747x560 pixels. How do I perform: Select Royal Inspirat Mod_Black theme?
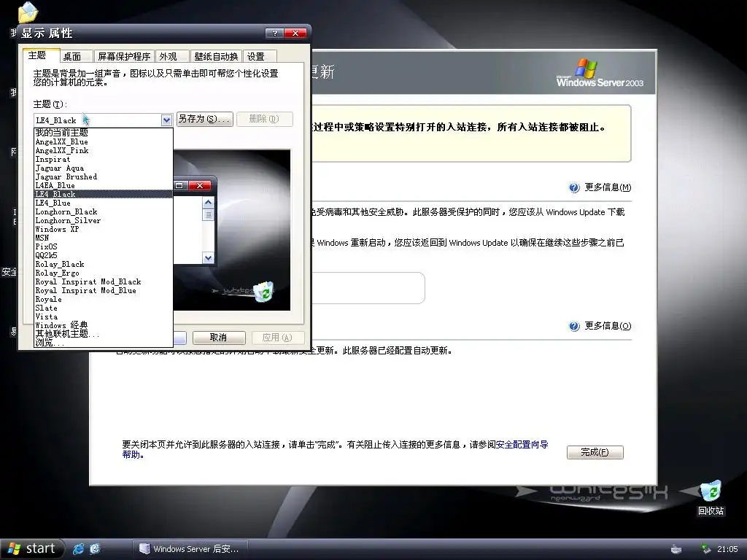coord(104,281)
